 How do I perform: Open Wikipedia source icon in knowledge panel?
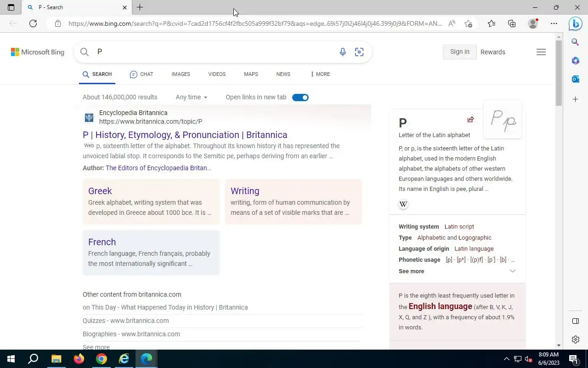pos(403,204)
